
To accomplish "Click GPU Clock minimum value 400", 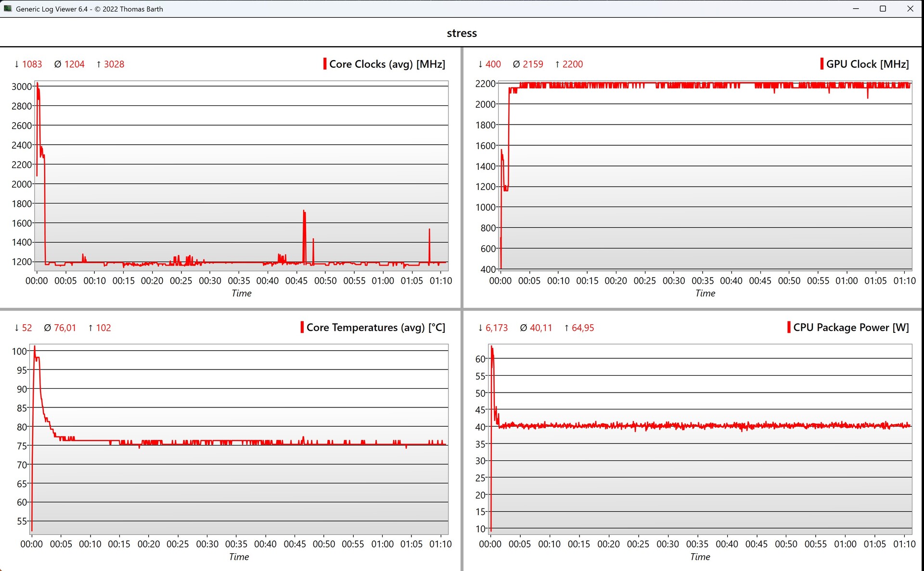I will 493,64.
